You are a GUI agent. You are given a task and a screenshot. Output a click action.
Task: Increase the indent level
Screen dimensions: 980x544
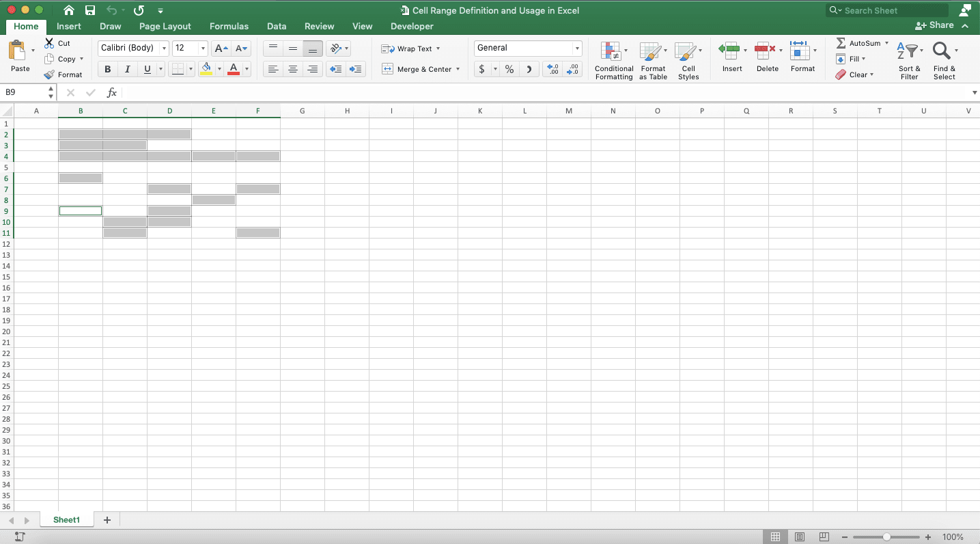[x=355, y=69]
